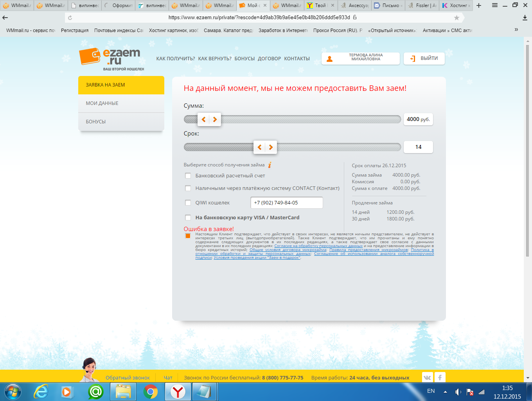Click the user profile icon
Viewport: 532px width, 401px height.
click(x=330, y=59)
